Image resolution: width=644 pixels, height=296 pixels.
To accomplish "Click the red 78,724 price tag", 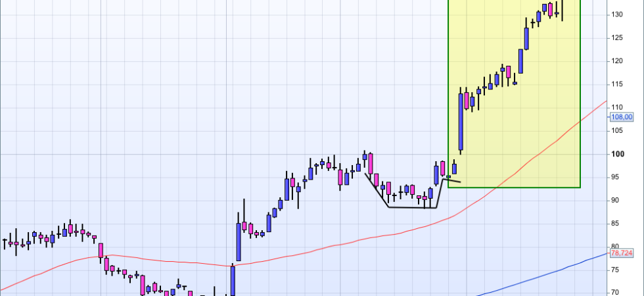I will pyautogui.click(x=622, y=253).
